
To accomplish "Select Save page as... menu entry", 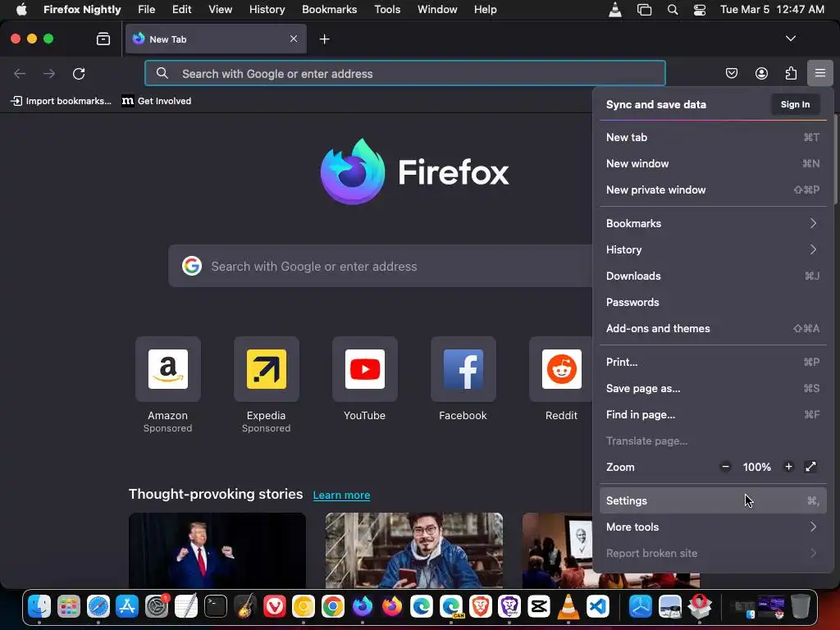I will (x=713, y=388).
